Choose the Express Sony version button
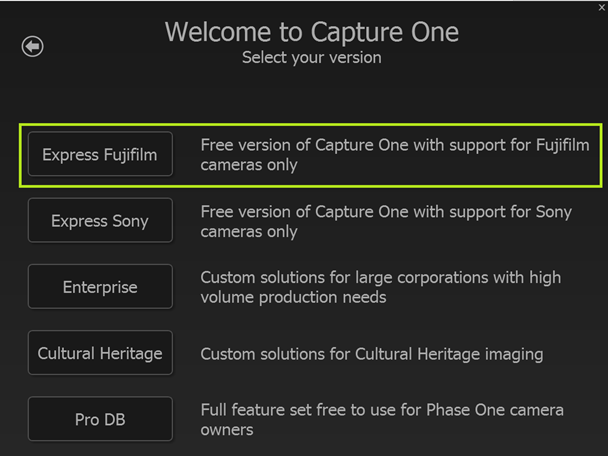This screenshot has width=608, height=456. click(x=100, y=221)
